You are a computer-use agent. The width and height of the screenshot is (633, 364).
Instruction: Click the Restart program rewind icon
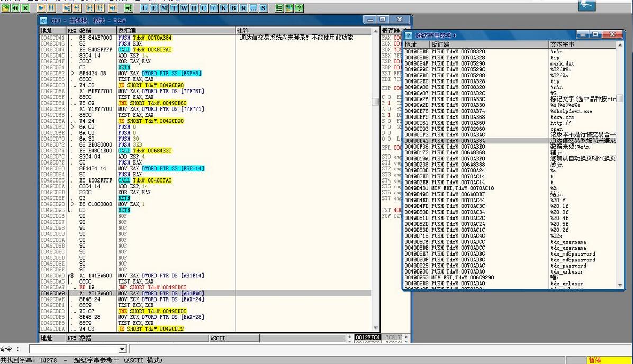(x=16, y=8)
